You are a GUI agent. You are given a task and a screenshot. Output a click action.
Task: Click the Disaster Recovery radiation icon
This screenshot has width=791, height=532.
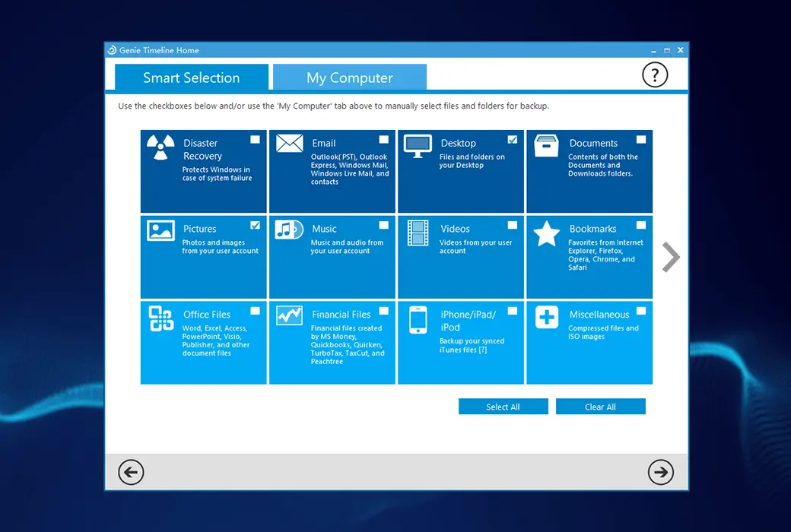pyautogui.click(x=160, y=147)
